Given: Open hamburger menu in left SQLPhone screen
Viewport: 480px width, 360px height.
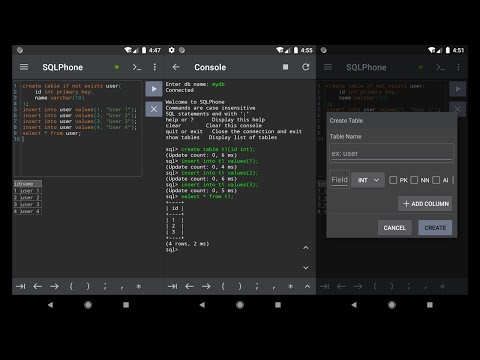Looking at the screenshot, I should click(24, 67).
